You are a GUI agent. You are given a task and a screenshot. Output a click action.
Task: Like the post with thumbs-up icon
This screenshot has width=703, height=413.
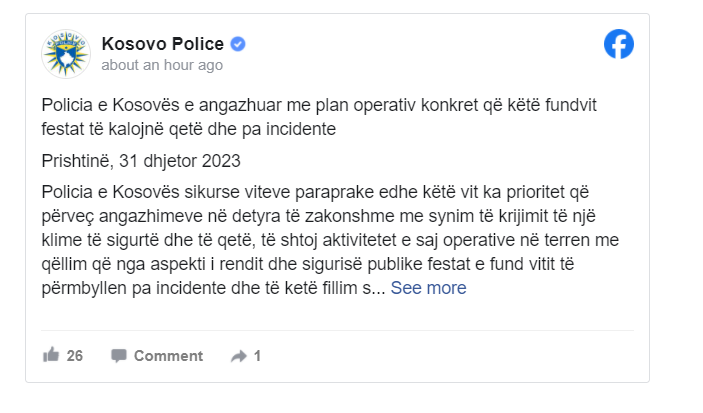click(51, 355)
